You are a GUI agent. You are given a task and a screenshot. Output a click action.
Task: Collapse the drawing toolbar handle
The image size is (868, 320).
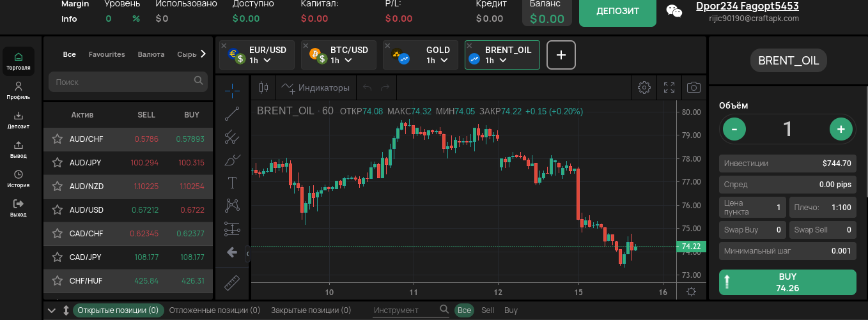[248, 254]
